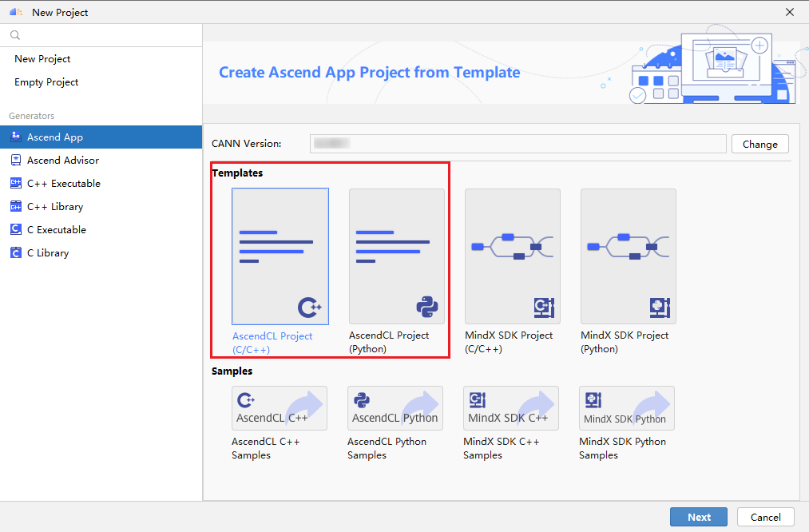Click the search magnifier icon
This screenshot has height=532, width=809.
pyautogui.click(x=15, y=35)
